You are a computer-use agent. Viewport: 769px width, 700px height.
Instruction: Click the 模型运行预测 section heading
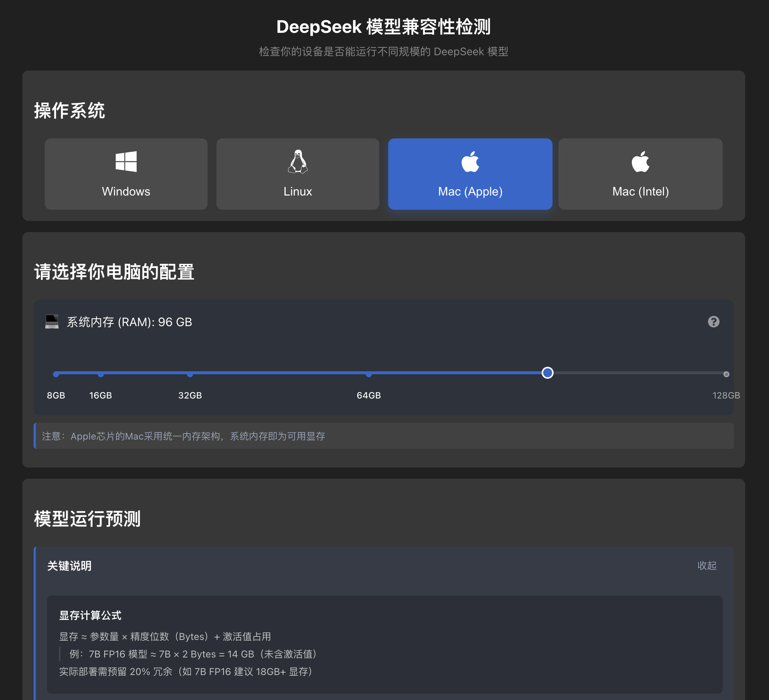(x=87, y=519)
